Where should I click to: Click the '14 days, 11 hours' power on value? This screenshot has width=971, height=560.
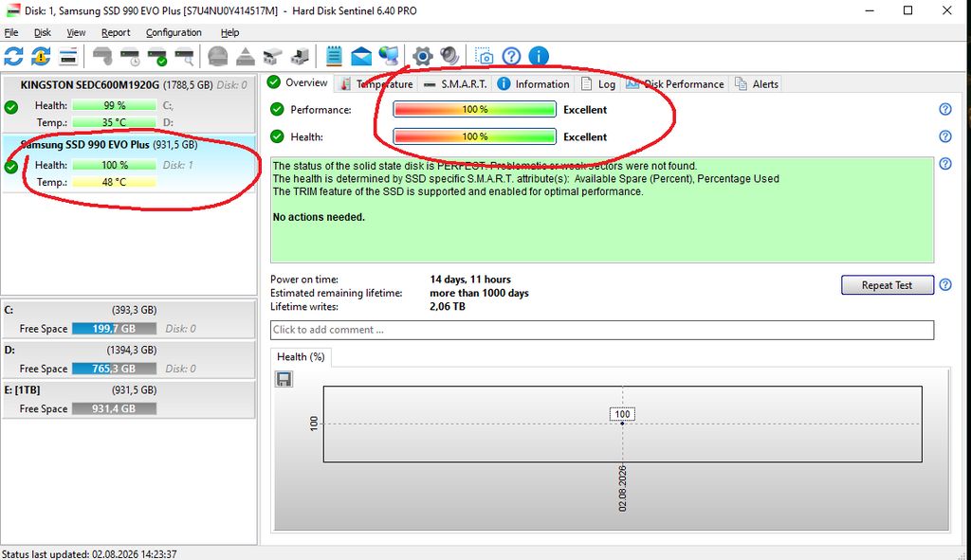[470, 280]
